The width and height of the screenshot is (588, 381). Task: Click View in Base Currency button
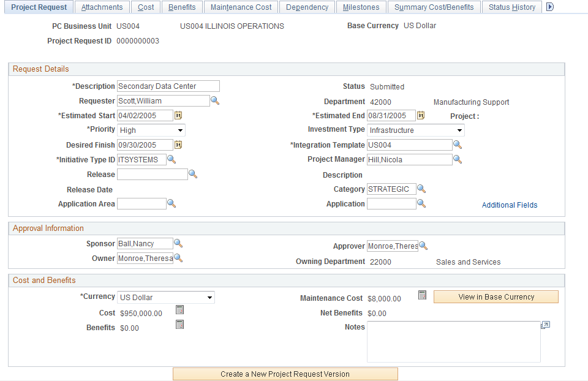[x=496, y=297]
